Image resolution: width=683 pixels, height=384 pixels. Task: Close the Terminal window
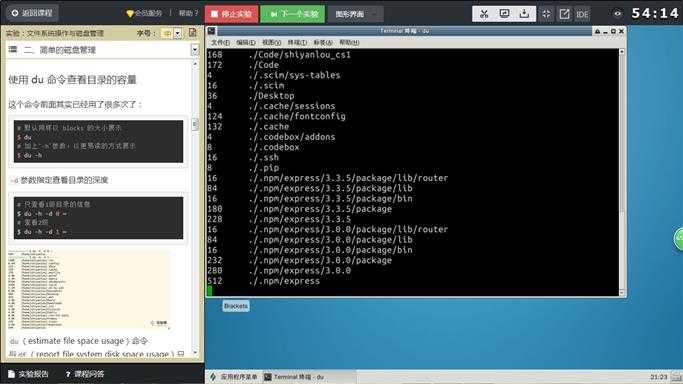point(622,31)
